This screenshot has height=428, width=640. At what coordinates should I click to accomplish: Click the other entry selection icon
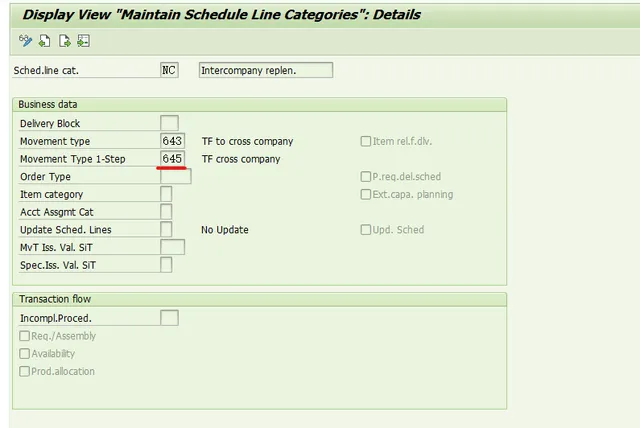coord(83,41)
